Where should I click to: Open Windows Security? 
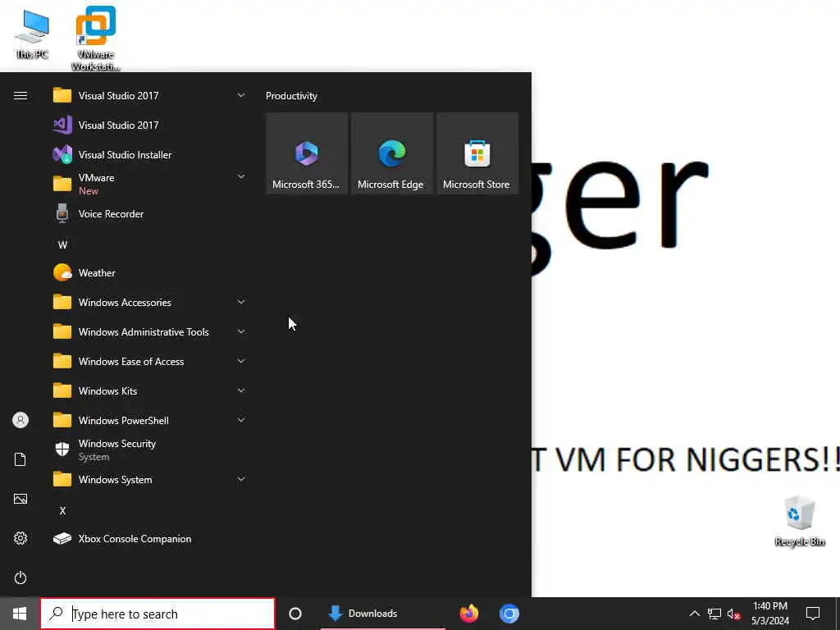coord(148,450)
